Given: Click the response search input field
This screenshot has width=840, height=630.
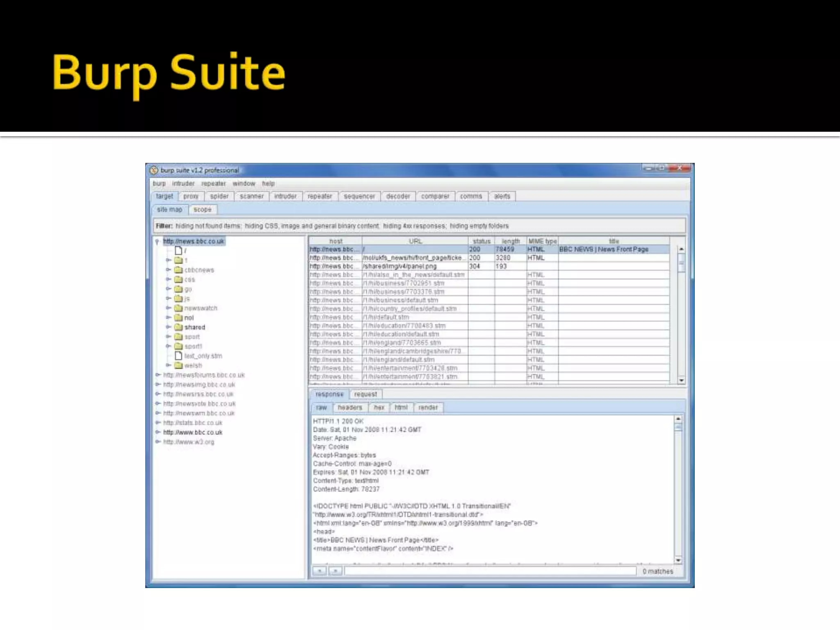Looking at the screenshot, I should (x=491, y=571).
